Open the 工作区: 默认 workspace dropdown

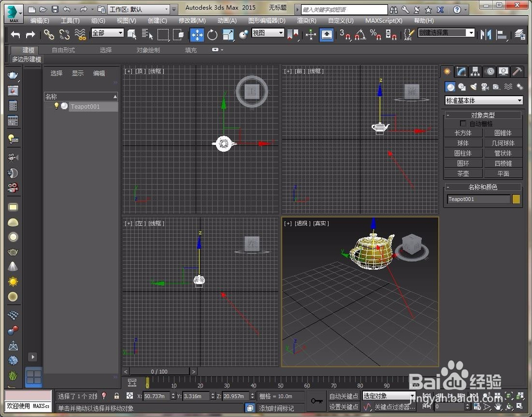(x=138, y=10)
